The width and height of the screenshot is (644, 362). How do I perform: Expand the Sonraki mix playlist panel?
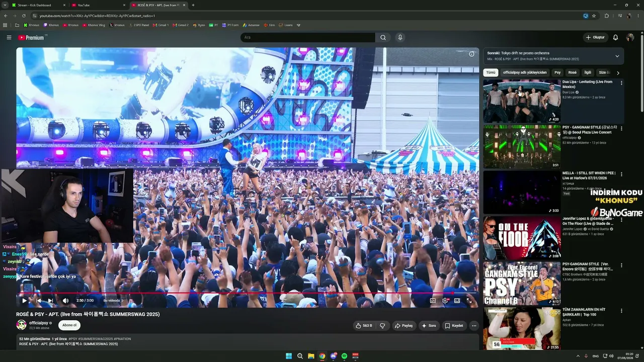(x=617, y=56)
